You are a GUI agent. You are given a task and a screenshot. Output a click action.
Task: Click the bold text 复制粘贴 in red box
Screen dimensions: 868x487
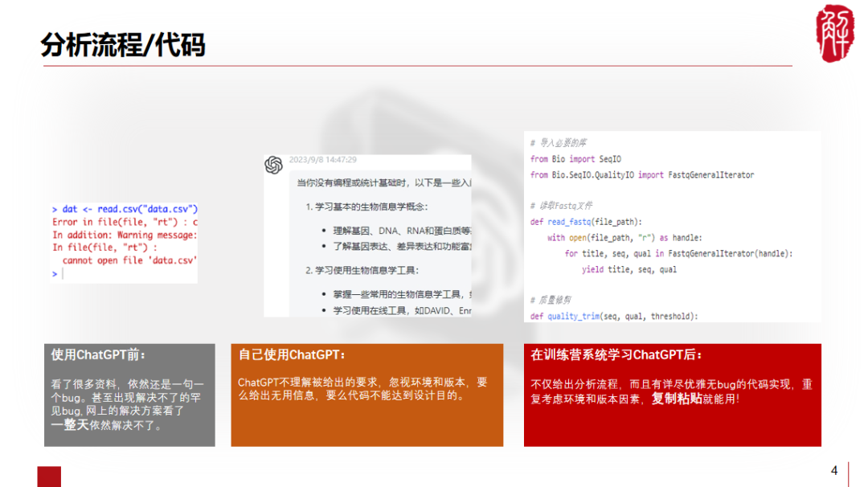point(677,399)
